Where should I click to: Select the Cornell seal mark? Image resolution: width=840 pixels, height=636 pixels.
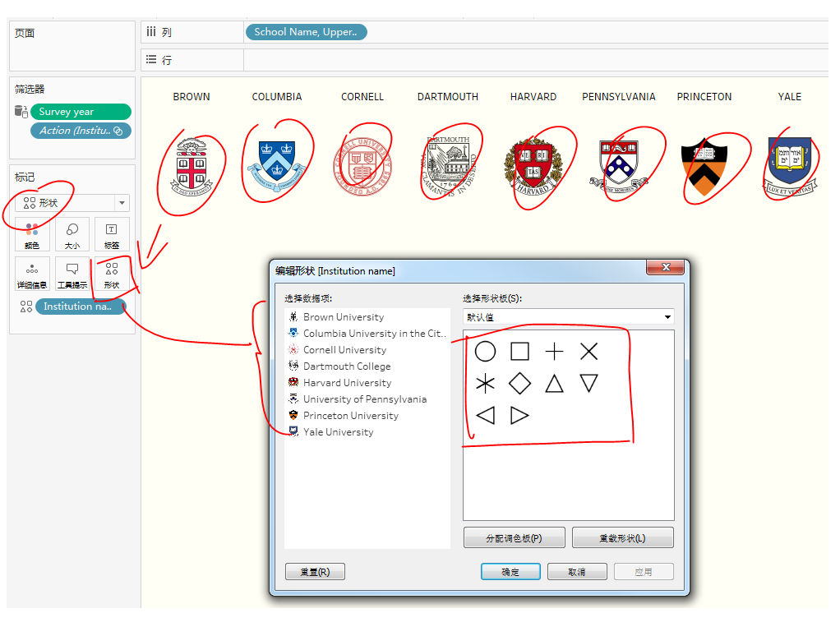pos(362,167)
